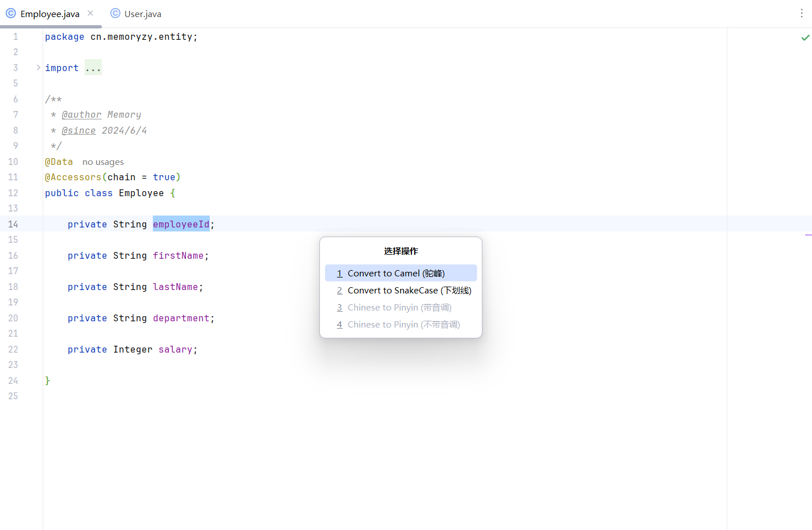Click the selected employeeId field name

click(181, 224)
